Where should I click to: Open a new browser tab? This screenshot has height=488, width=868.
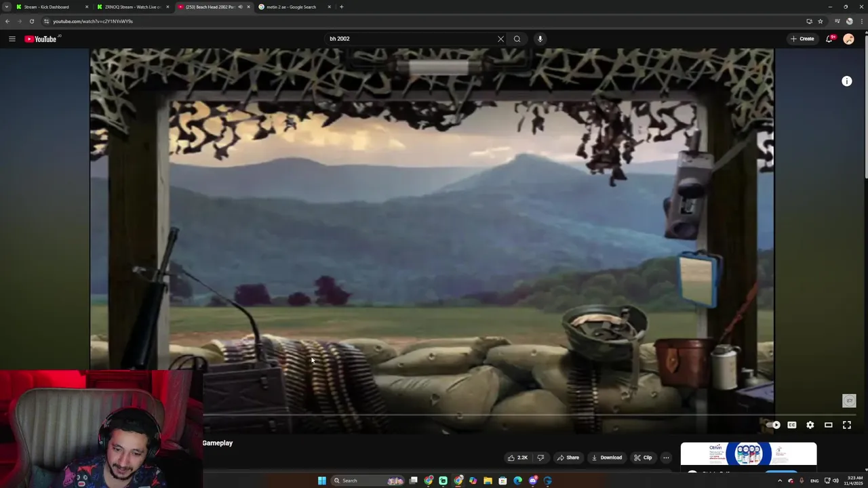[x=341, y=7]
